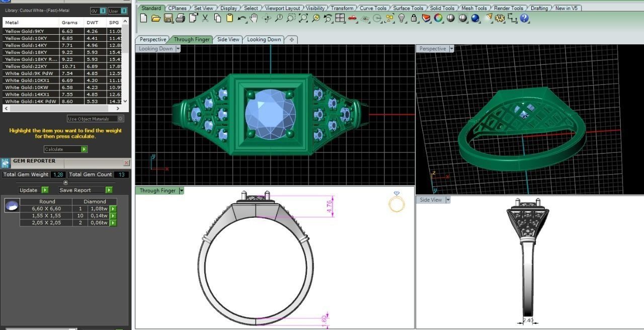Select the Zoom Window icon

point(291,18)
